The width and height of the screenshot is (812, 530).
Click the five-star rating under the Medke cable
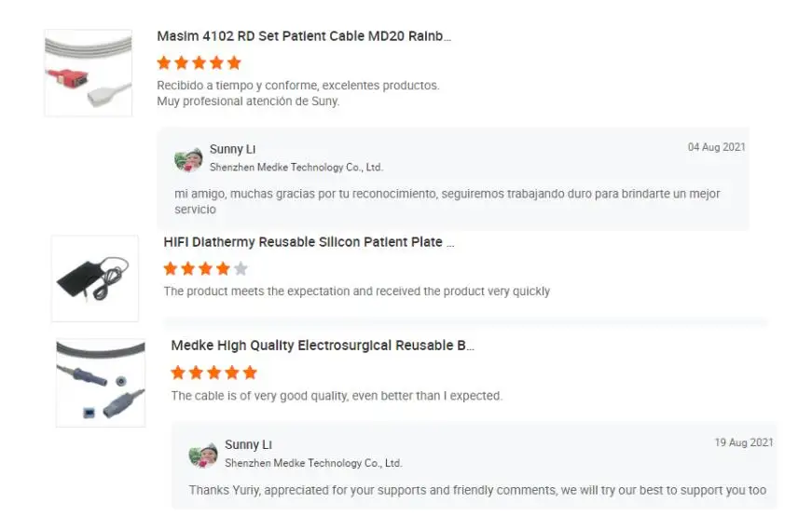213,373
